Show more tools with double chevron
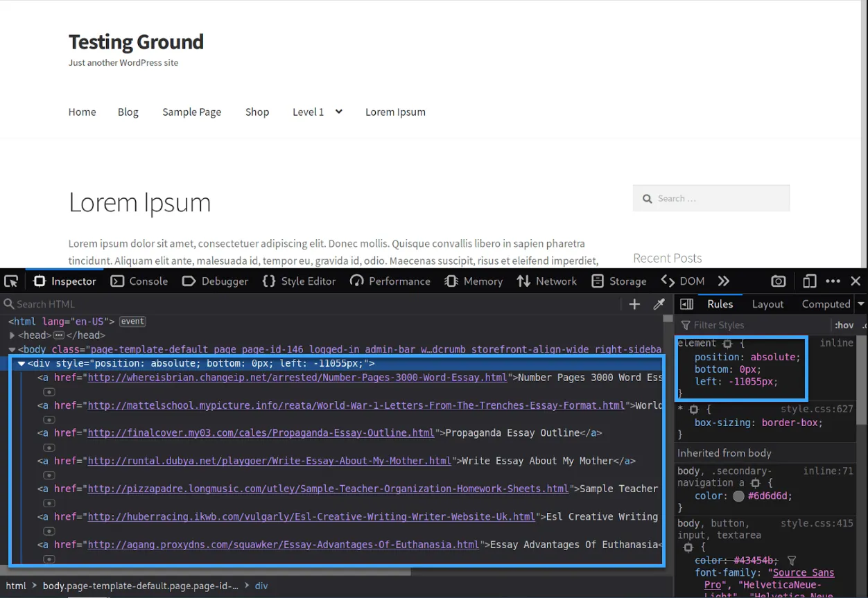868x598 pixels. [x=724, y=281]
